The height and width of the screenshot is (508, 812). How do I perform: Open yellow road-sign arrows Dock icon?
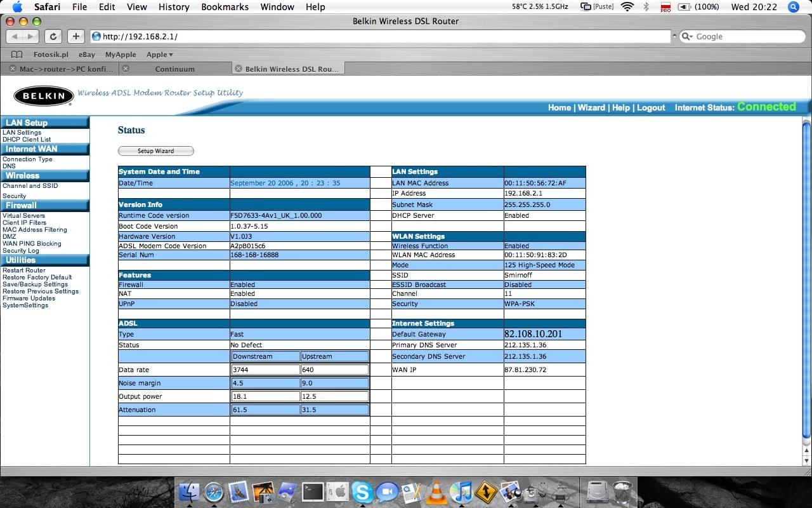(486, 491)
